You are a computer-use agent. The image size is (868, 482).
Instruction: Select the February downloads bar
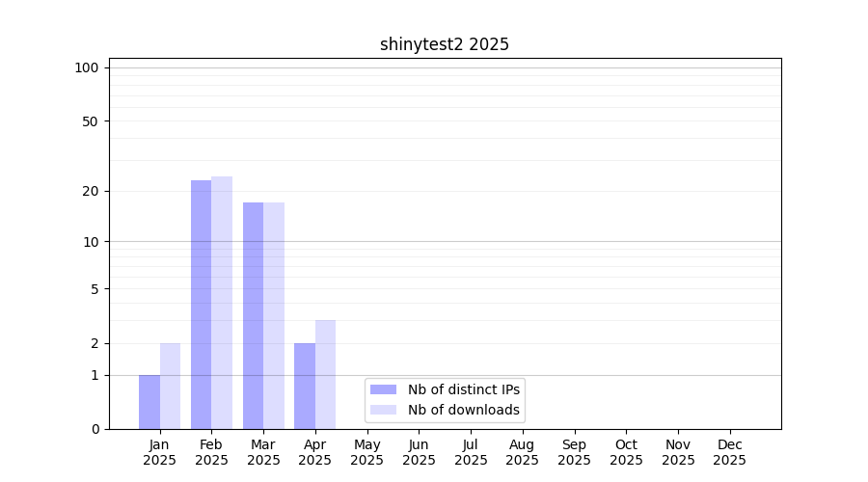point(222,303)
